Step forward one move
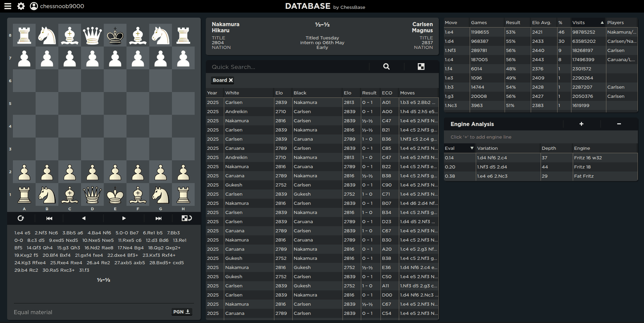Image resolution: width=644 pixels, height=323 pixels. 124,218
